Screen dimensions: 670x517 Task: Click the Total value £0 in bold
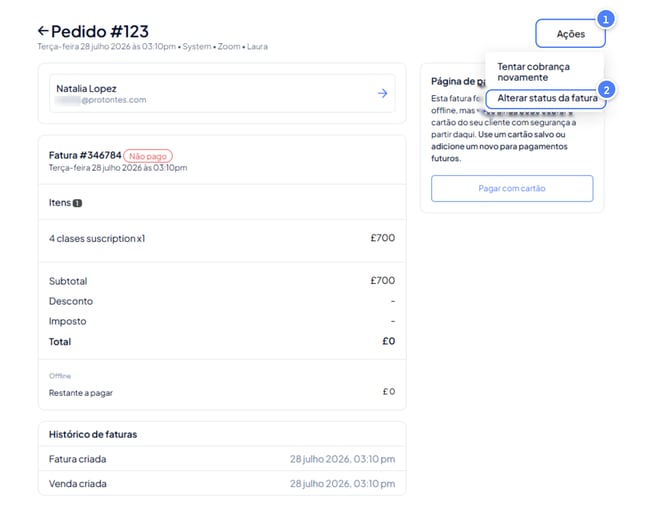coord(388,341)
